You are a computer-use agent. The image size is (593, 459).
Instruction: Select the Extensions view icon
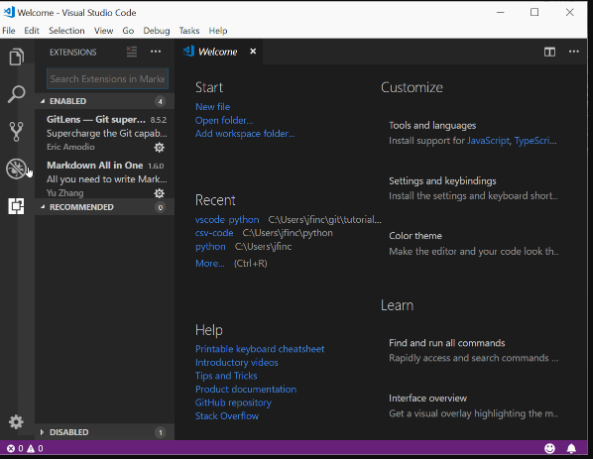(x=16, y=206)
